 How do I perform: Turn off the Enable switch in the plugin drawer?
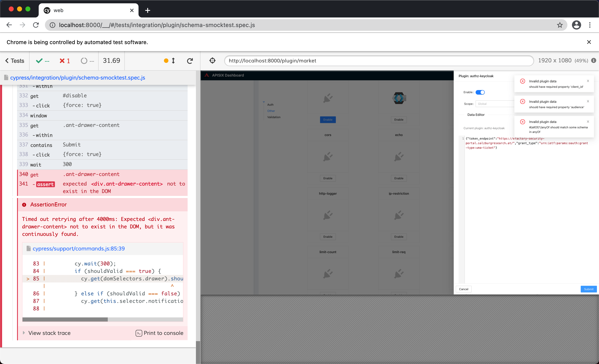pyautogui.click(x=480, y=92)
